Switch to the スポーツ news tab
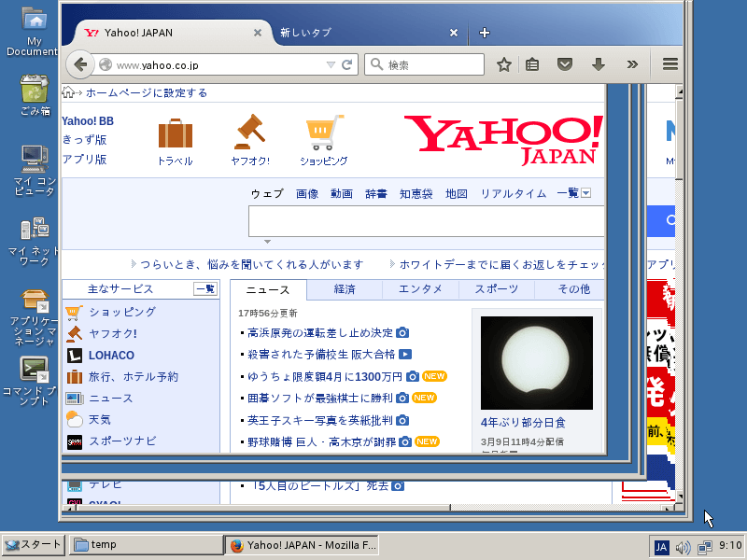This screenshot has width=747, height=560. click(x=497, y=289)
